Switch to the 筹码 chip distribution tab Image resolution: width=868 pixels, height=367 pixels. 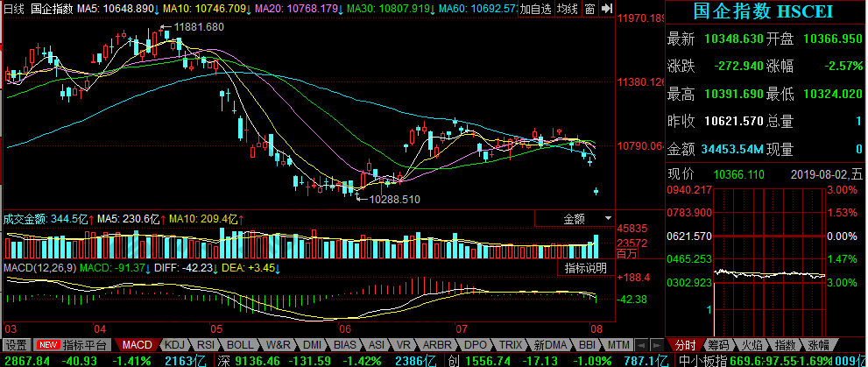(717, 344)
